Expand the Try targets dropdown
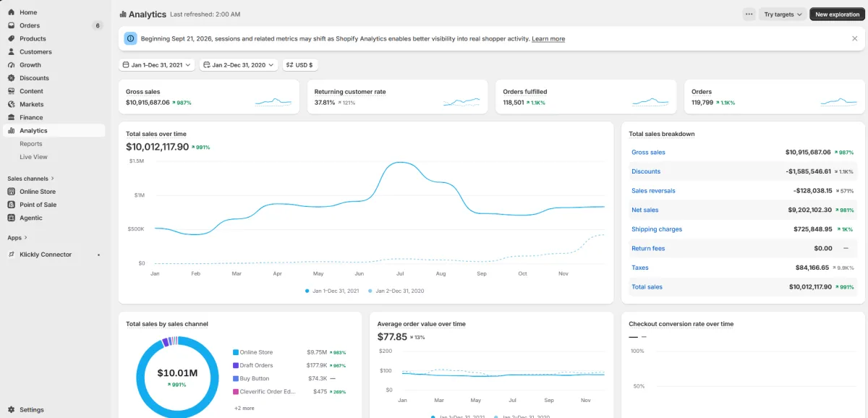The width and height of the screenshot is (868, 418). click(x=783, y=14)
